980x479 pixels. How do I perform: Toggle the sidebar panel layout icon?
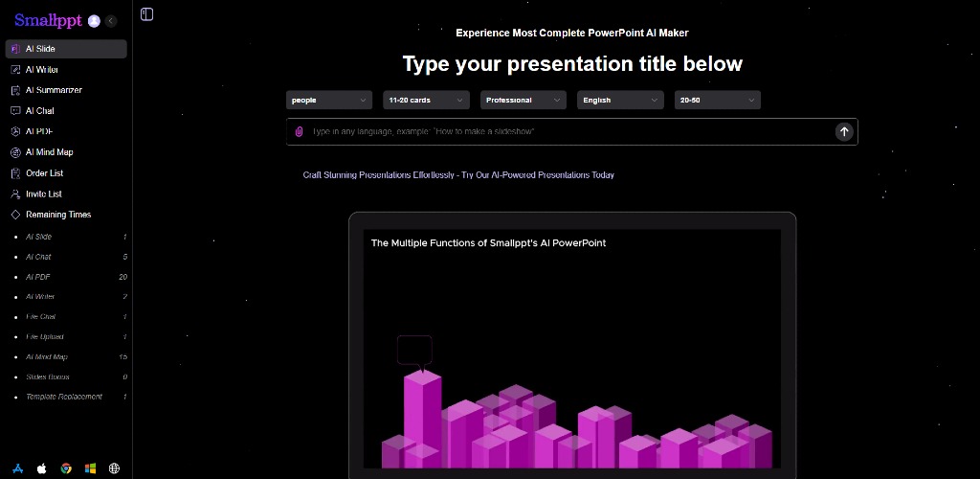[146, 13]
